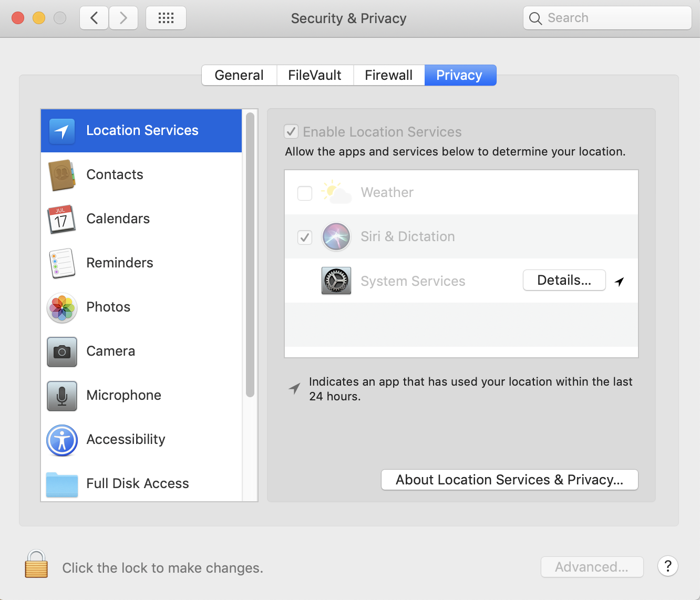Click the Photos flower icon
Screen dimensions: 700x600
(62, 307)
